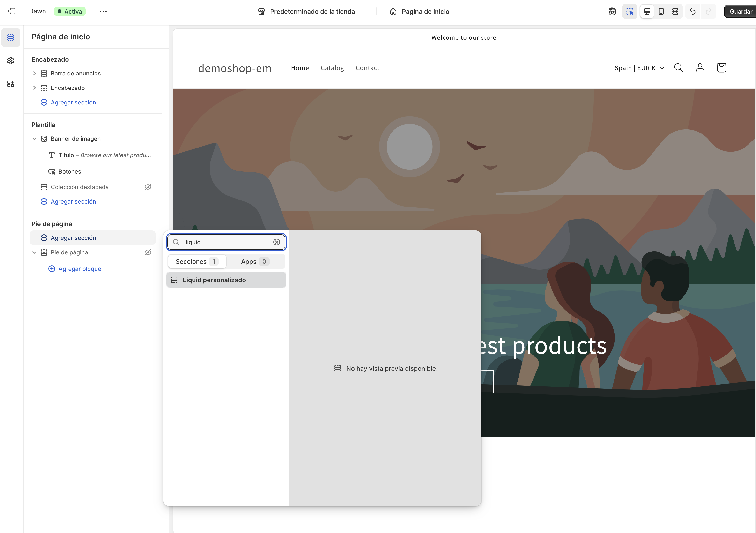This screenshot has width=756, height=533.
Task: Show the hidden Colección destacada section
Action: pyautogui.click(x=148, y=187)
